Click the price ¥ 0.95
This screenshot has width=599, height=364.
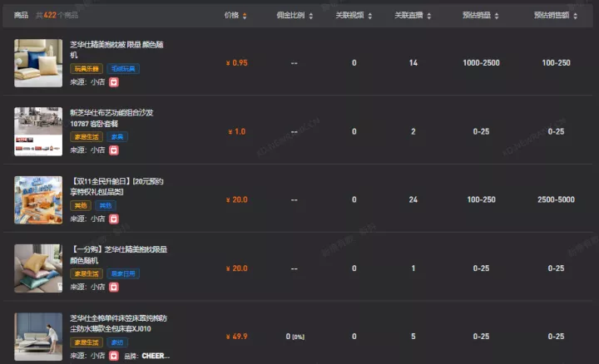click(237, 63)
